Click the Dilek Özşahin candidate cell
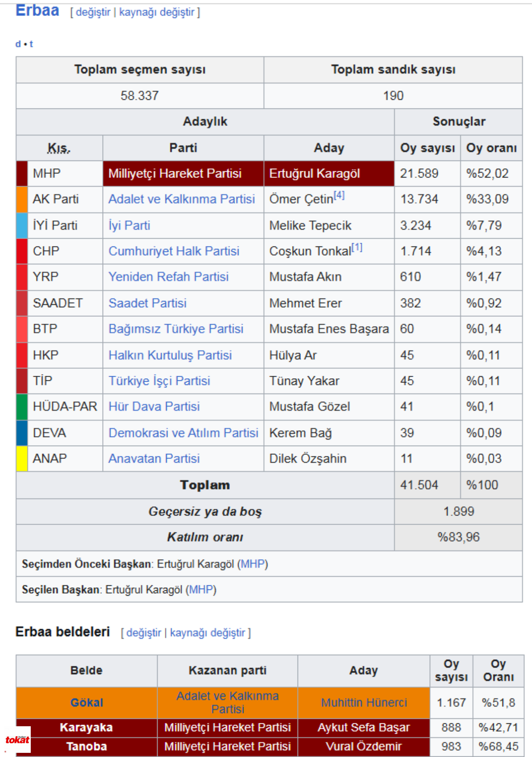Screen dimensions: 532x757 (x=329, y=459)
